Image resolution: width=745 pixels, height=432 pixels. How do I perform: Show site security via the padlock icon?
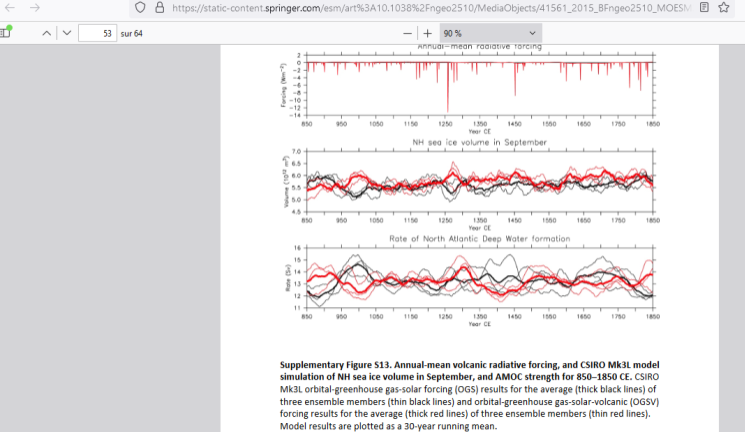point(160,8)
